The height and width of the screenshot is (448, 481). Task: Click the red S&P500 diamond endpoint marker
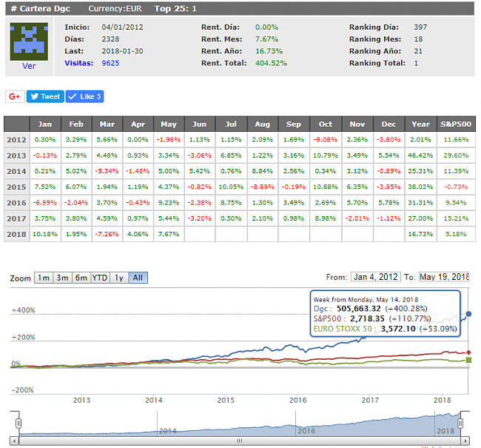click(468, 352)
